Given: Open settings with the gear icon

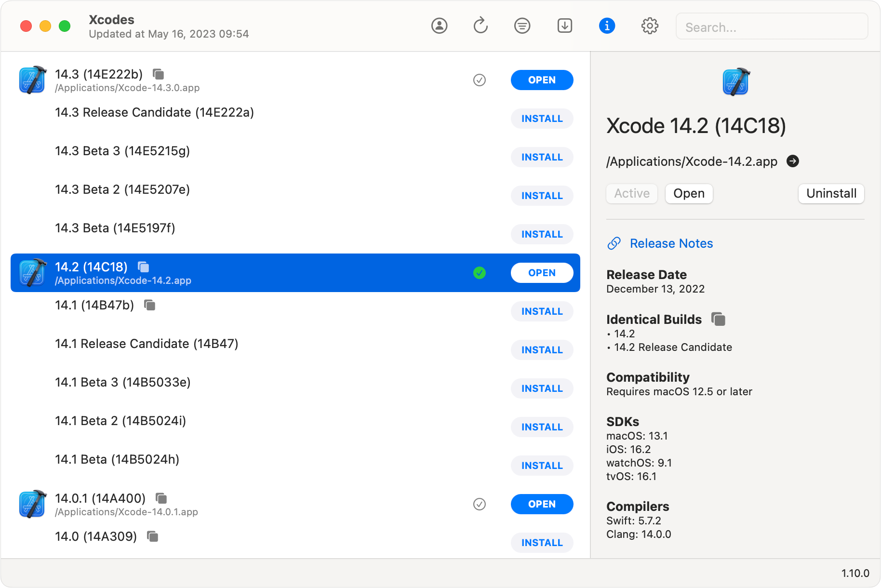Looking at the screenshot, I should [650, 26].
